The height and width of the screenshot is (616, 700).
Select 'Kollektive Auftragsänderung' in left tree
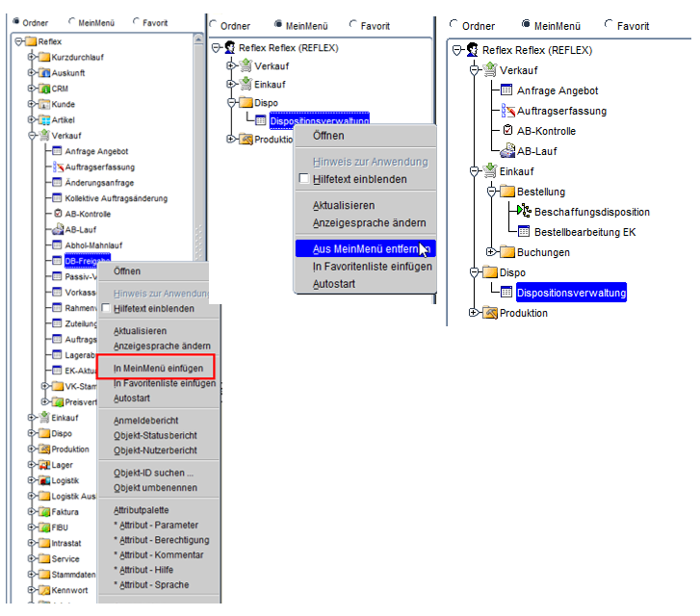pos(116,198)
